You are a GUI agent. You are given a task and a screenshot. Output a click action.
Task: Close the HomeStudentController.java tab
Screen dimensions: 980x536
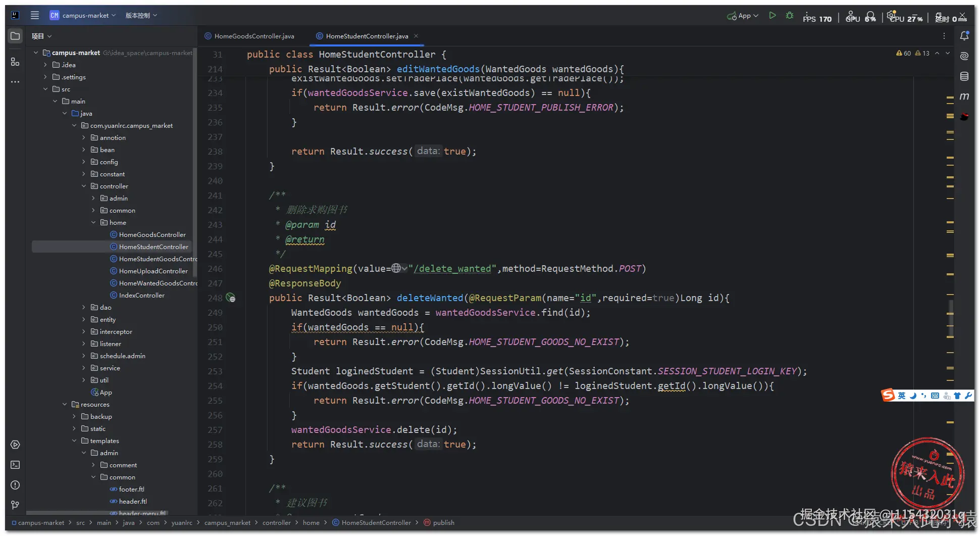click(x=416, y=36)
